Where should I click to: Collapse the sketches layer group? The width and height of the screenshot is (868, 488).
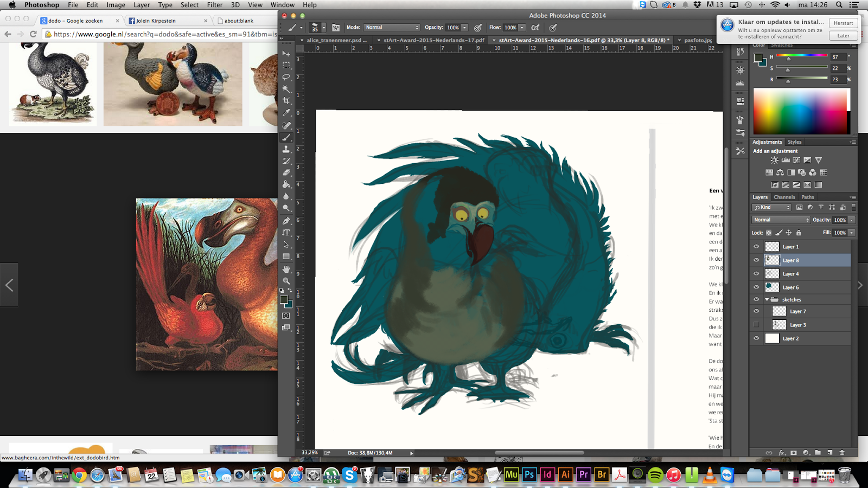pos(767,299)
